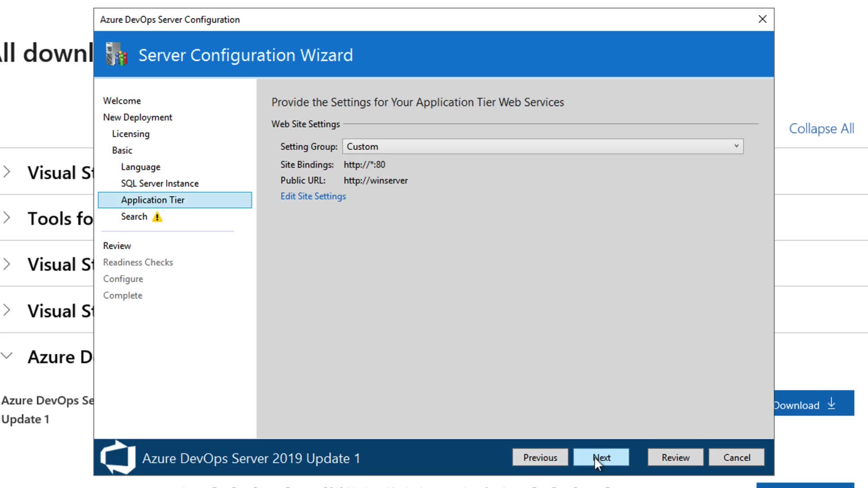Click the Search warning icon
The width and height of the screenshot is (868, 488).
(x=157, y=217)
